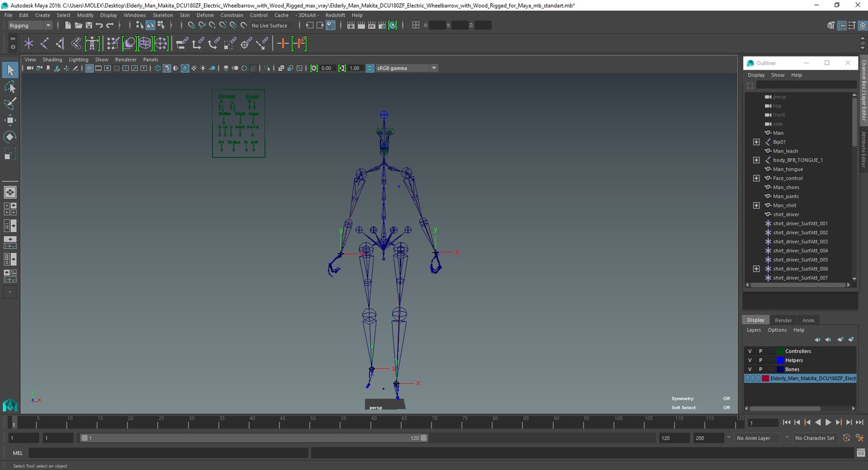Screen dimensions: 868x470
Task: Toggle playback P for Helpers layer
Action: tap(760, 360)
